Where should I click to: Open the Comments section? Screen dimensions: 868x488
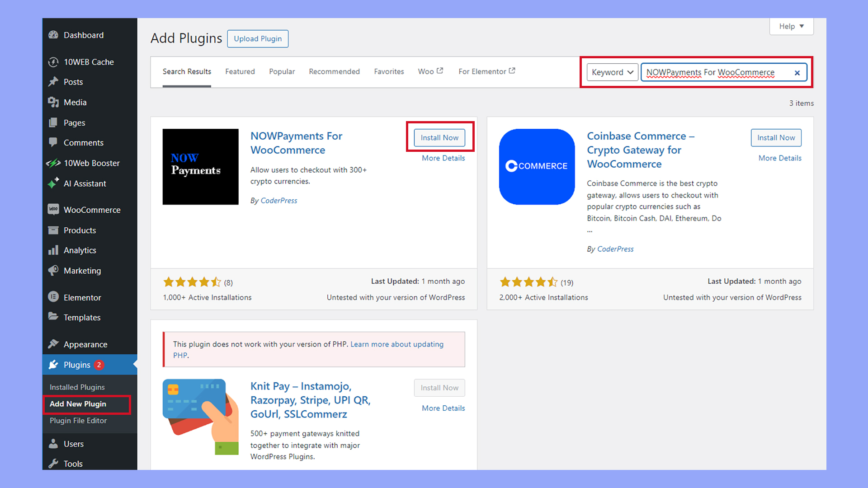83,142
